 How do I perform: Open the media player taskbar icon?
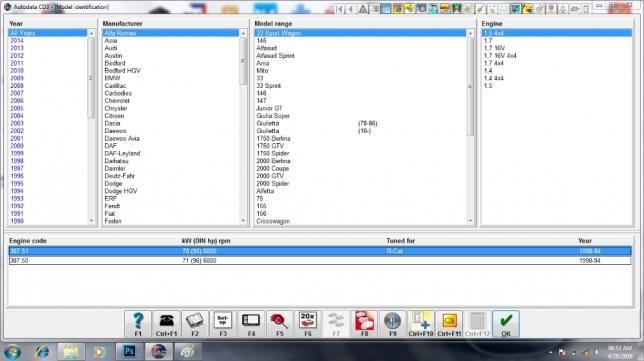pos(99,352)
